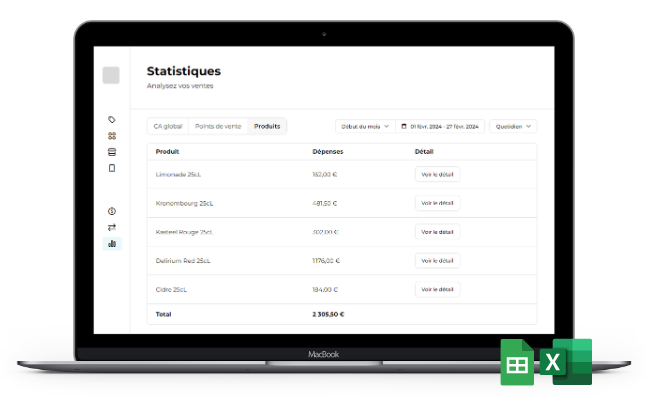
Task: Select the stacked database icon in sidebar
Action: (112, 152)
